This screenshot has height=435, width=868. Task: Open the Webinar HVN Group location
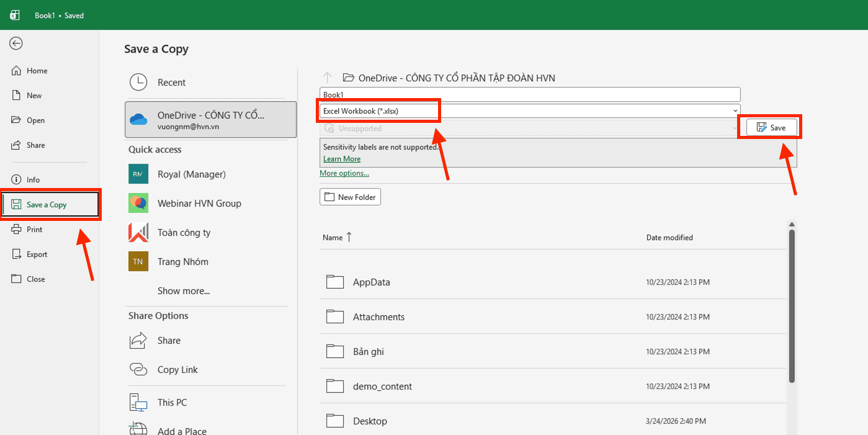tap(199, 204)
